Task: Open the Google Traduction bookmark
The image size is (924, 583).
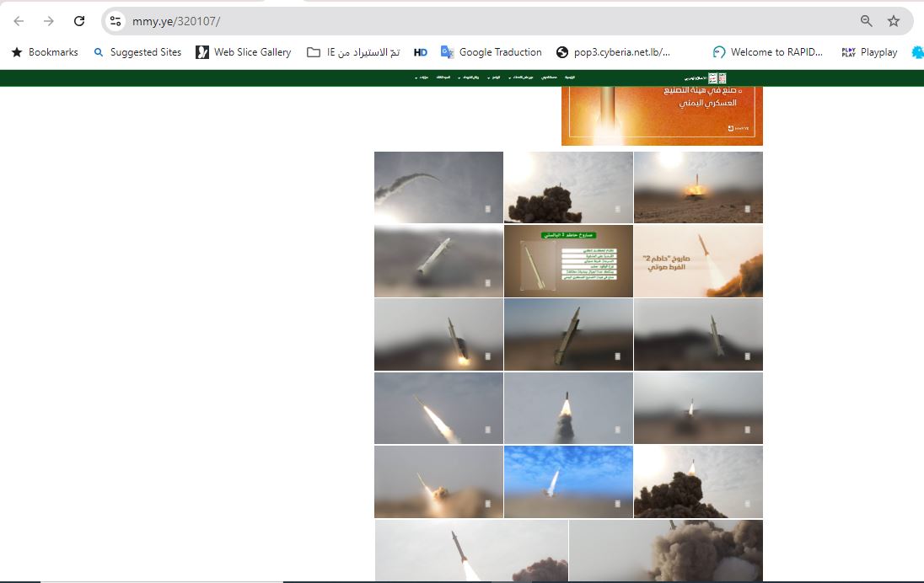Action: click(491, 52)
